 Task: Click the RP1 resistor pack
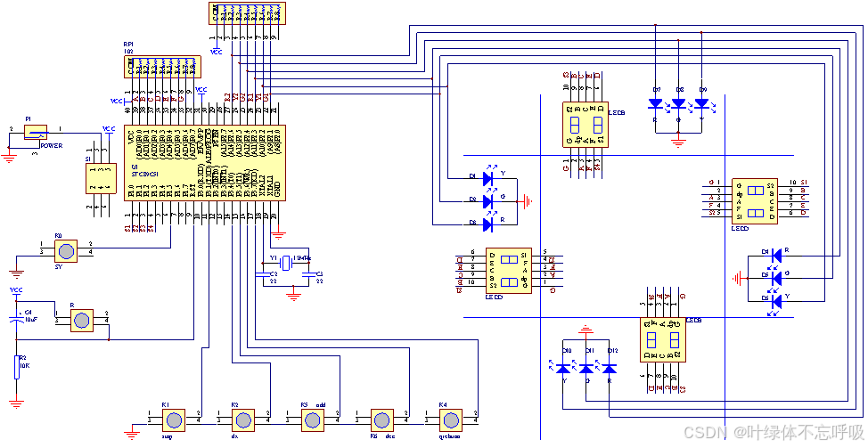tap(160, 66)
